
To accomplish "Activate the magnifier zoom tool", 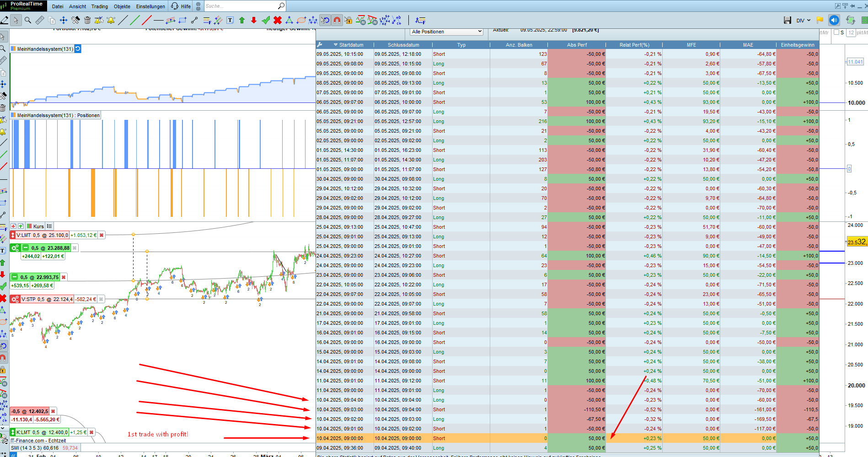I will [28, 20].
